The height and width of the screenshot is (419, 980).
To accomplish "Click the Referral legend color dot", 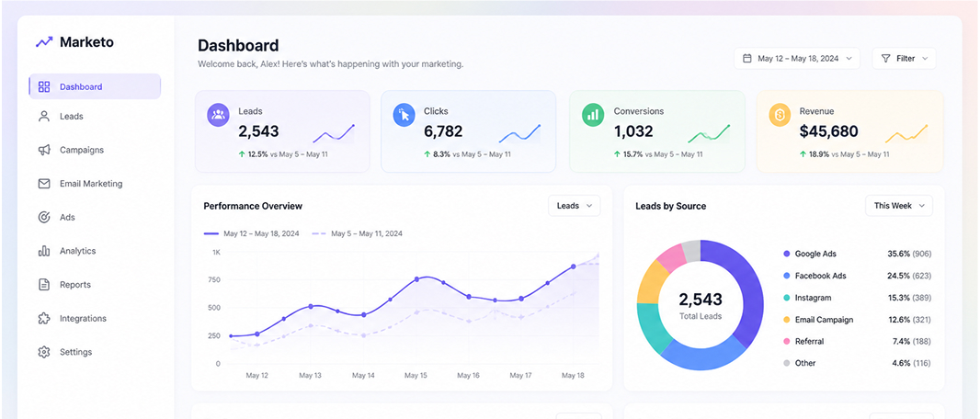I will [x=786, y=342].
